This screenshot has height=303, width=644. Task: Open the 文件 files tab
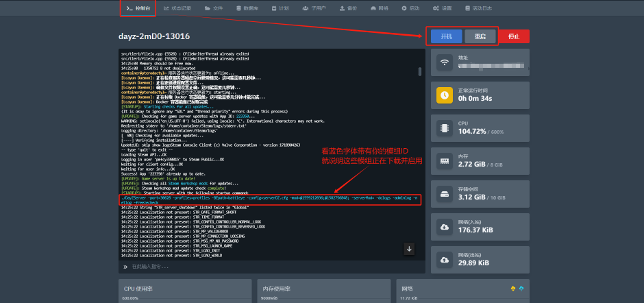pyautogui.click(x=214, y=8)
